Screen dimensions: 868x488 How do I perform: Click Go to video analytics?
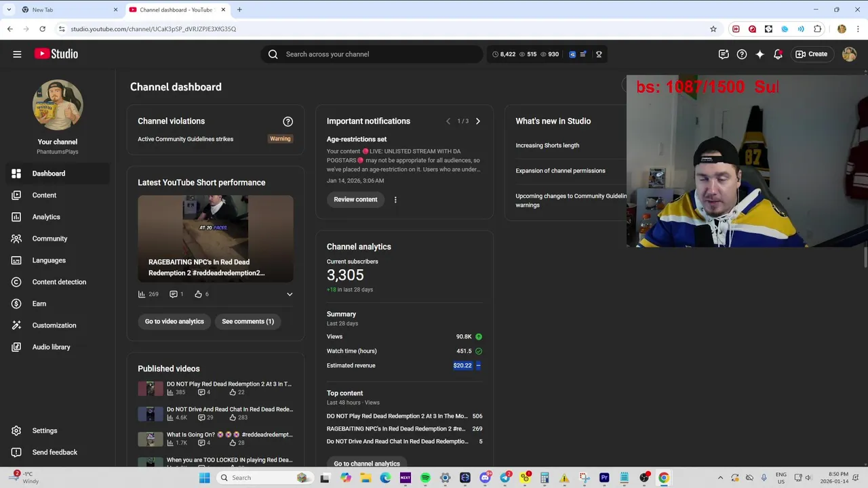(x=174, y=321)
